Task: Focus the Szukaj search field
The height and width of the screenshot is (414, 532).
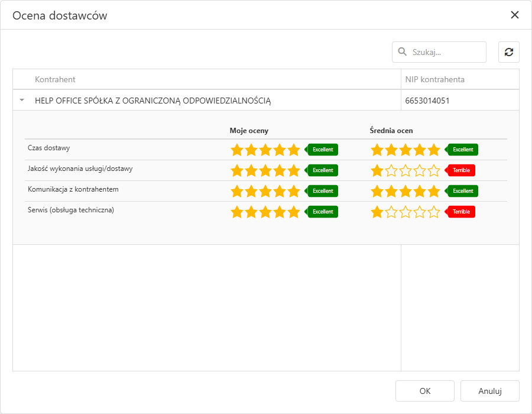Action: pyautogui.click(x=446, y=52)
